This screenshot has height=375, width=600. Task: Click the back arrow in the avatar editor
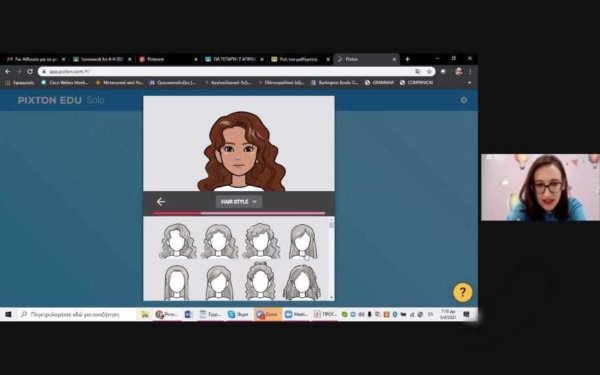(161, 201)
